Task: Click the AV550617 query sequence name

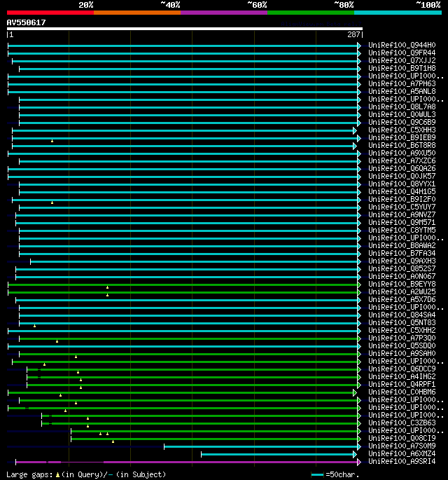Action: click(27, 22)
